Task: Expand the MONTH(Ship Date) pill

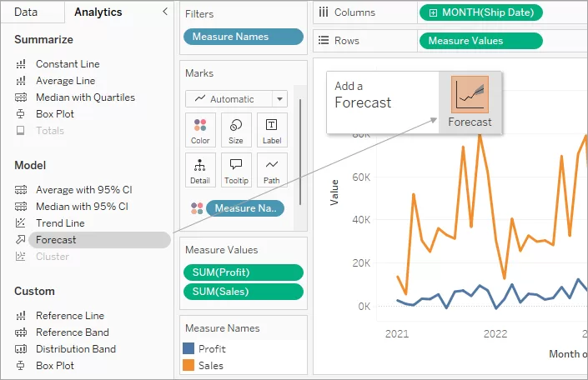Action: [433, 12]
